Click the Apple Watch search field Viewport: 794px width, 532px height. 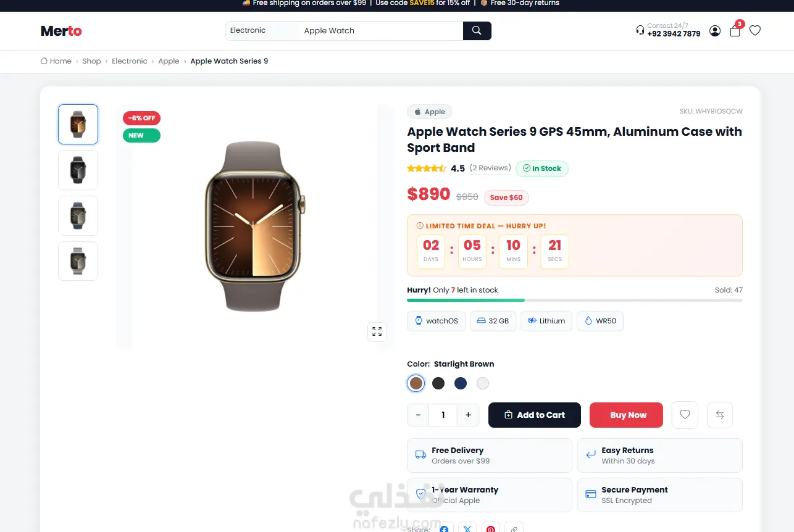380,31
